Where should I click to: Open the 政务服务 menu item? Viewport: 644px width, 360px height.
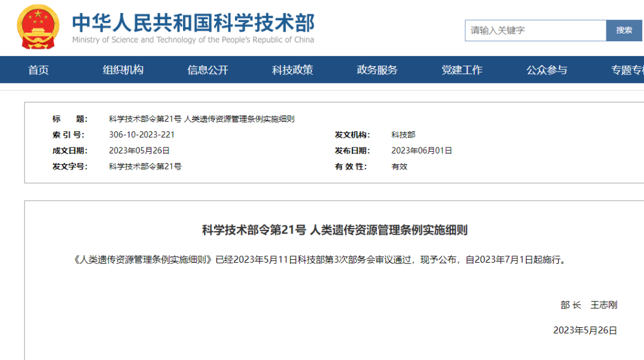[377, 70]
